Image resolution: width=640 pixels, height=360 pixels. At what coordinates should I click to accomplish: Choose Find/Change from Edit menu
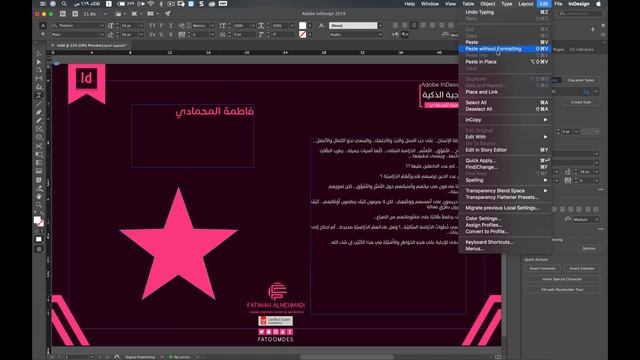tap(505, 167)
